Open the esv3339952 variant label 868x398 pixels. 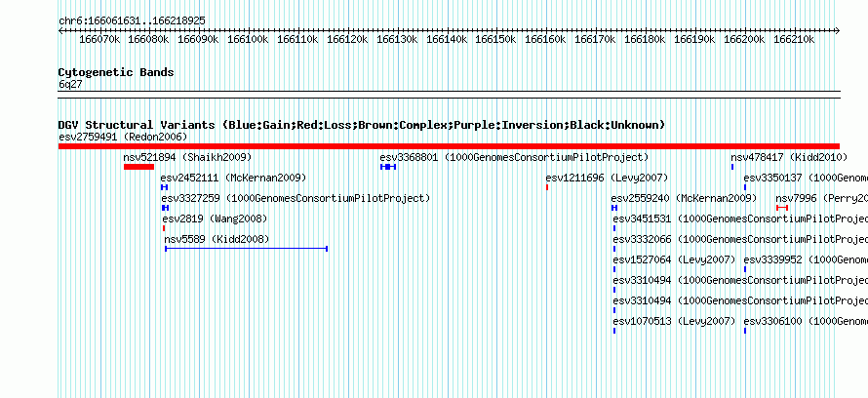point(806,259)
